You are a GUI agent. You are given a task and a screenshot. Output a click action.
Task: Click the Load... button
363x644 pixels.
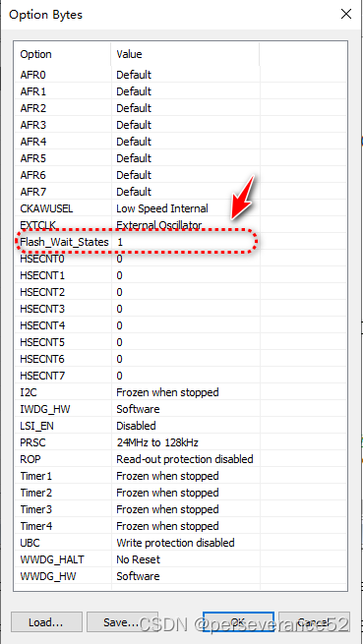pyautogui.click(x=46, y=622)
